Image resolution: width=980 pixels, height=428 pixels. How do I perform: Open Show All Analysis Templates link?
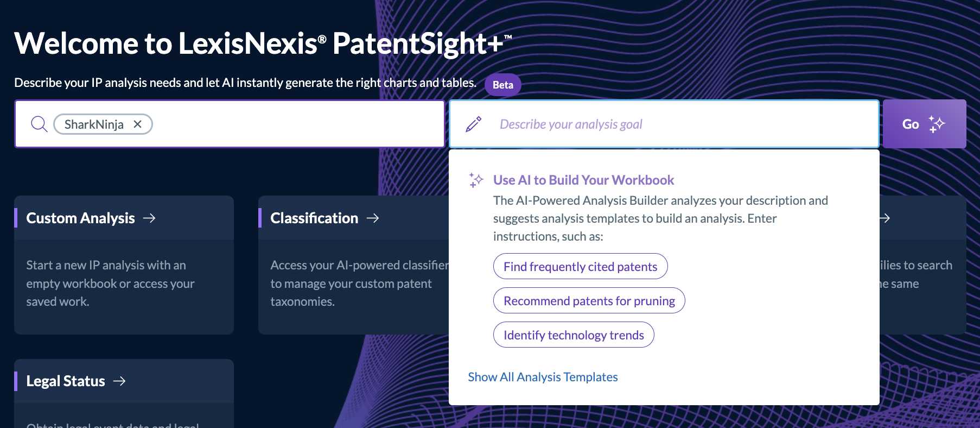[543, 377]
